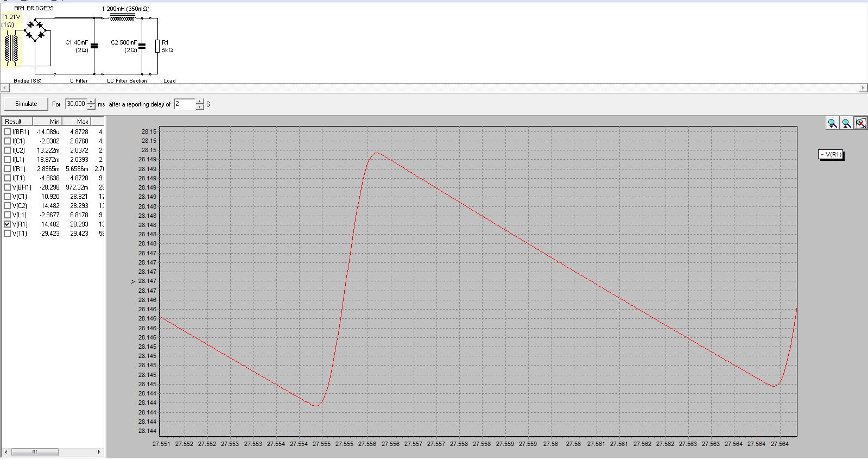The width and height of the screenshot is (868, 459).
Task: Click the V(R1) legend label on graph
Action: [x=831, y=154]
